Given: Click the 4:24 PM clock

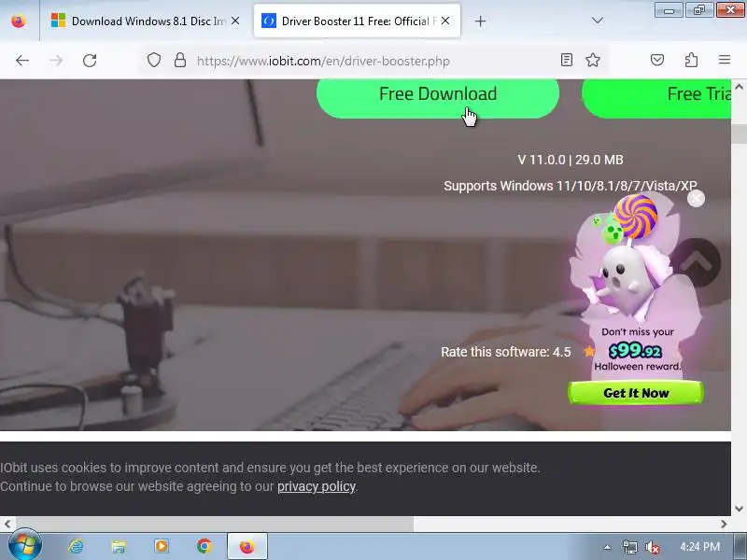Looking at the screenshot, I should 699,547.
